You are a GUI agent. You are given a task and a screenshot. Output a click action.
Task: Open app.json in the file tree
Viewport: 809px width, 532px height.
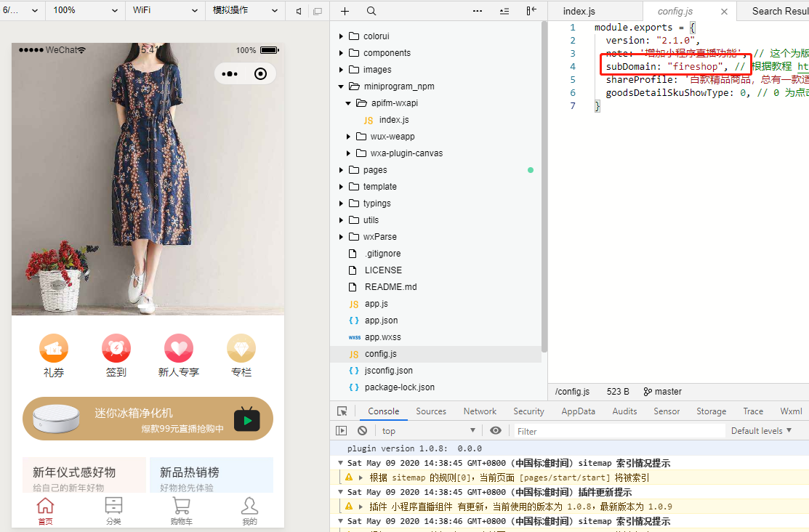pyautogui.click(x=382, y=320)
